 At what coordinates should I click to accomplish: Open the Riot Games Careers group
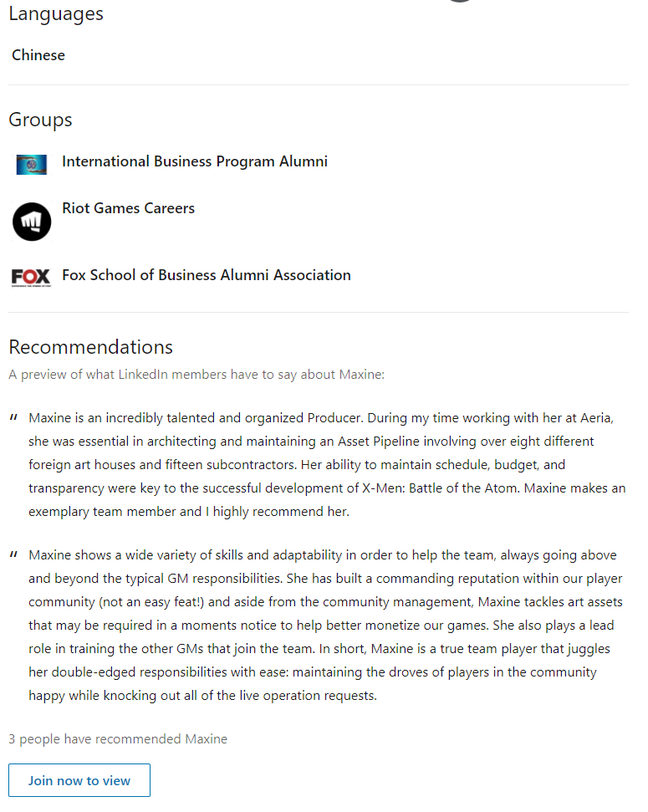tap(129, 208)
